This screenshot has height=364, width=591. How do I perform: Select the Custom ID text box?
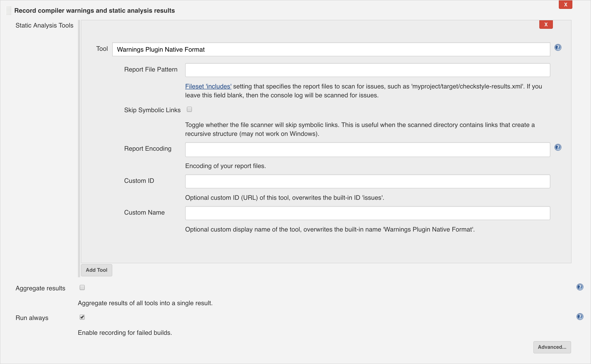tap(368, 181)
